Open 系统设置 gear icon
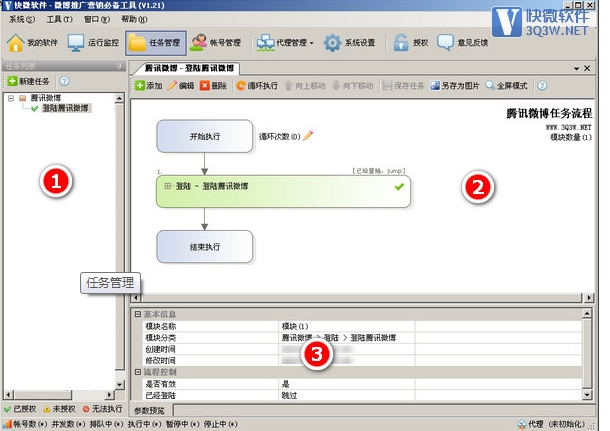The image size is (610, 431). pos(332,43)
